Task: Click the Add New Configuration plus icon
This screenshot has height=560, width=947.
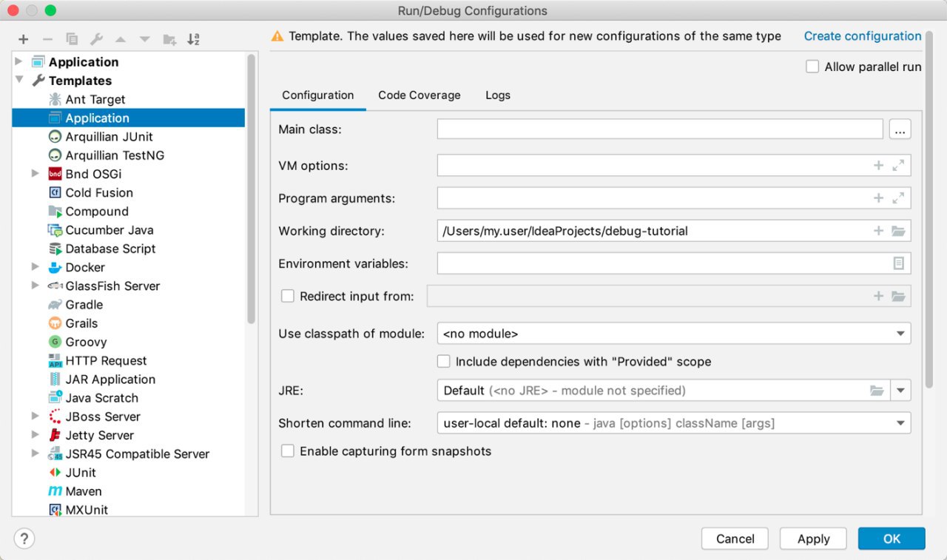Action: (24, 39)
